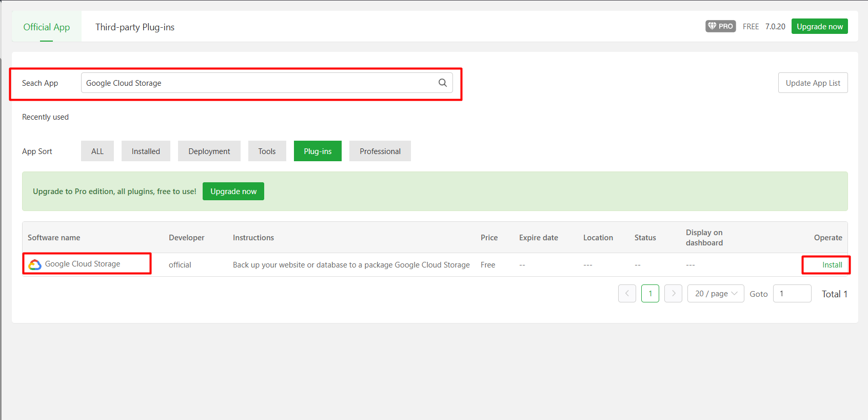Switch to Third-party Plug-ins tab
The width and height of the screenshot is (868, 420).
(x=135, y=27)
